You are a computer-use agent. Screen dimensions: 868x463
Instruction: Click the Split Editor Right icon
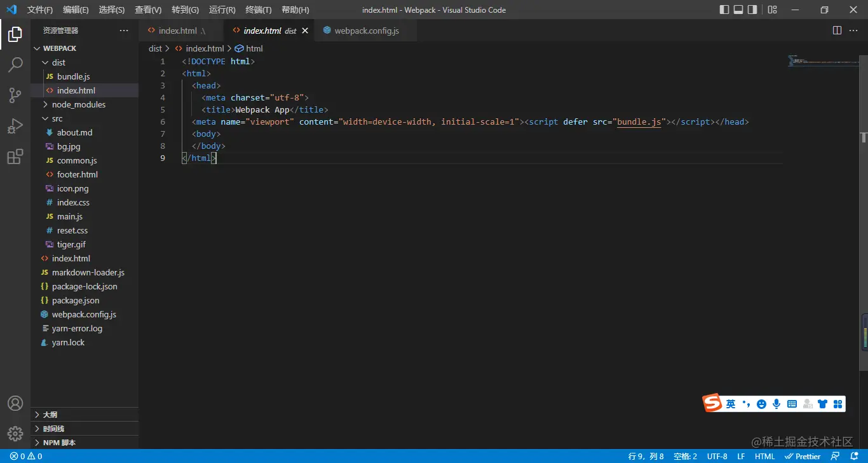coord(837,31)
